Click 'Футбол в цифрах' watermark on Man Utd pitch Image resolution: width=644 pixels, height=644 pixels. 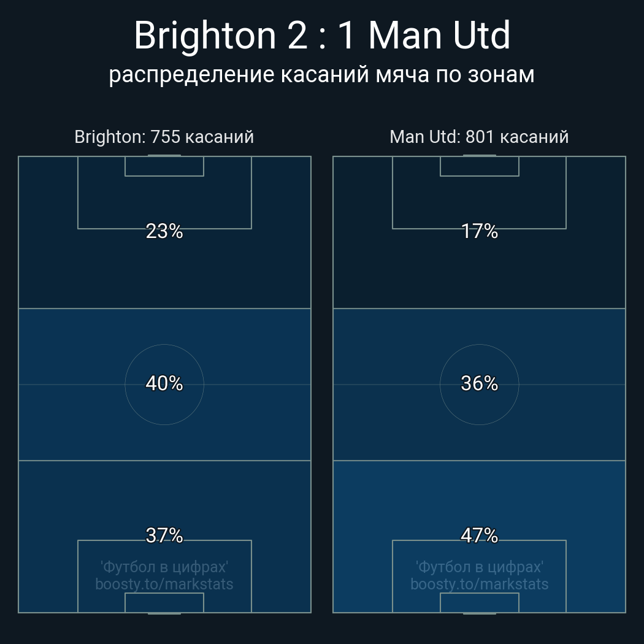pos(479,567)
